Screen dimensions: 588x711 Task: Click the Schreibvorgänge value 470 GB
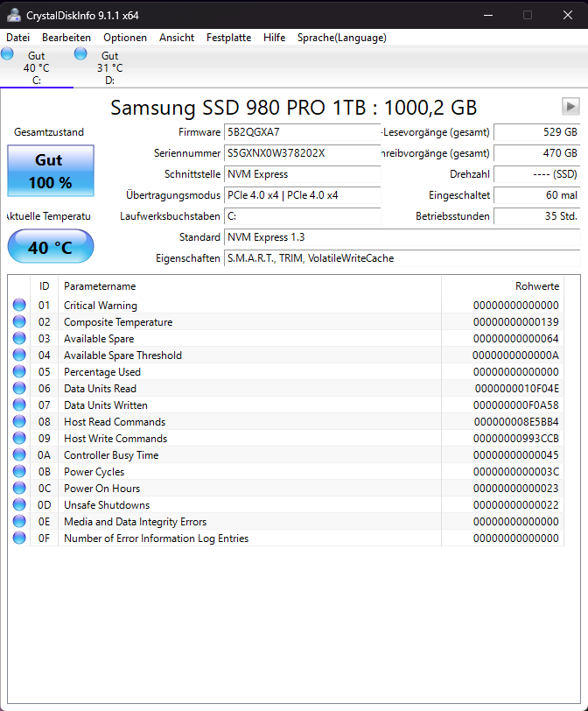tap(536, 153)
